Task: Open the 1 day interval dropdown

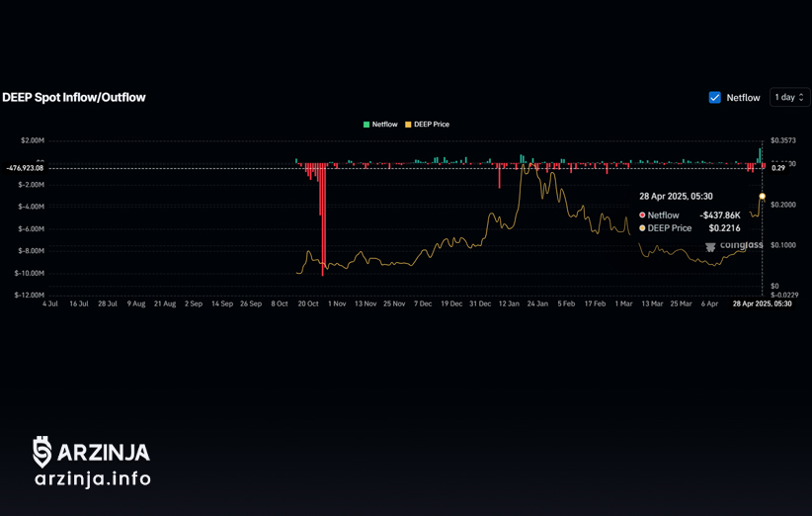Action: tap(789, 98)
